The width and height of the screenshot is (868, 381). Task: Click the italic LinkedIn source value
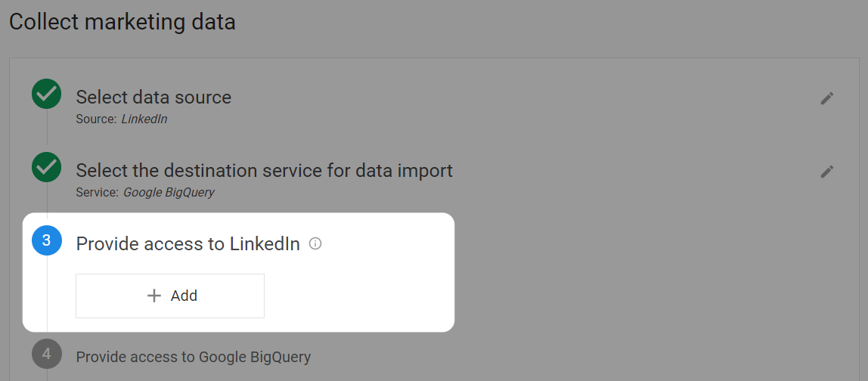point(144,119)
